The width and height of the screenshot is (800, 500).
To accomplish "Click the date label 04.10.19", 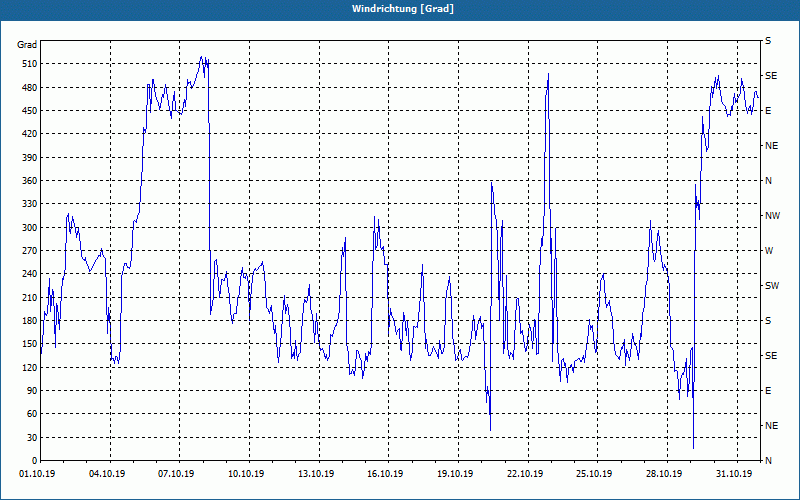I will (107, 474).
